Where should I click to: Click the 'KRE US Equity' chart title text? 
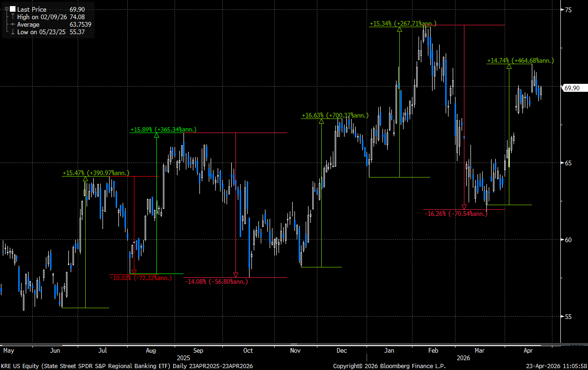20,366
